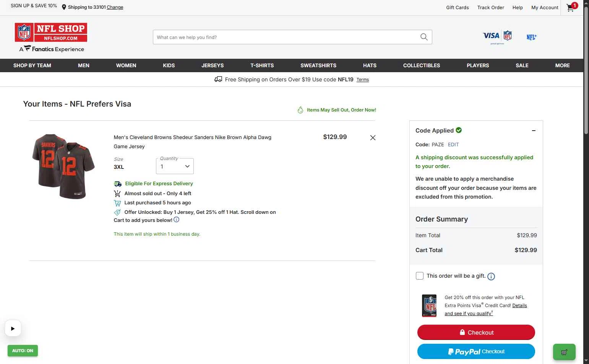Click the free shipping truck icon

(x=218, y=79)
